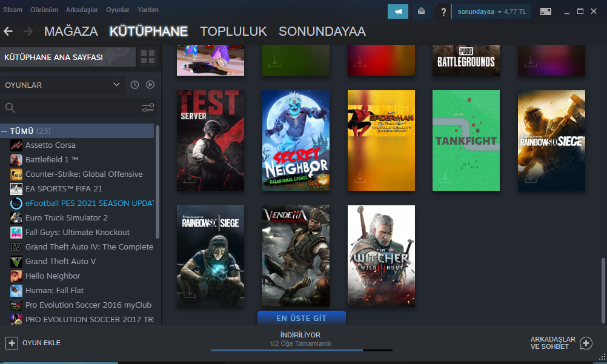607x364 pixels.
Task: Open the SONUNDAYAA profile tab
Action: pos(322,31)
